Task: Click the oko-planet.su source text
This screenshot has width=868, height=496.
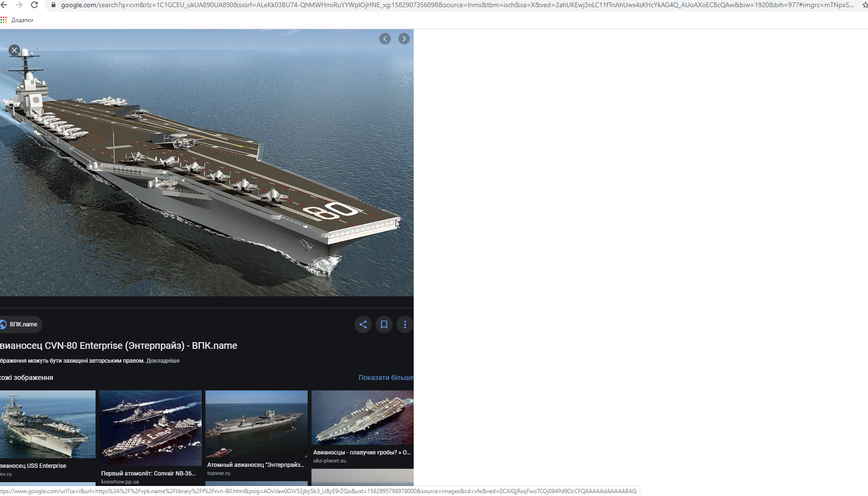Action: (330, 461)
